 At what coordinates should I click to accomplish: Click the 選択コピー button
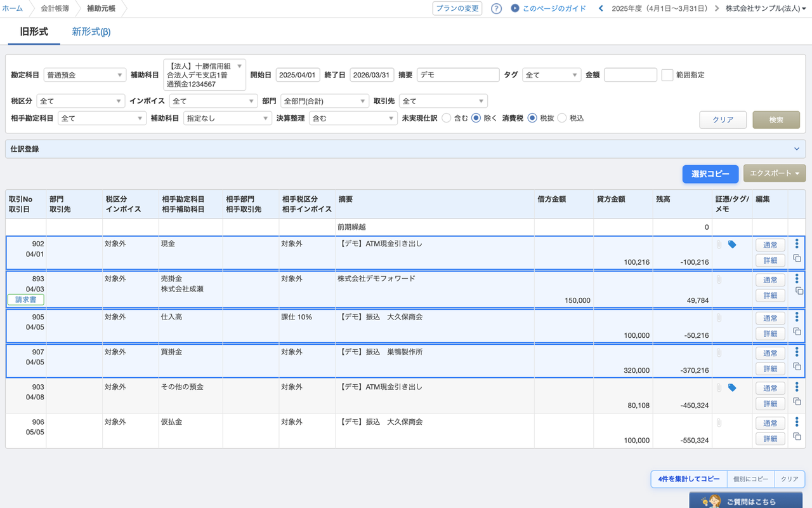click(x=710, y=174)
